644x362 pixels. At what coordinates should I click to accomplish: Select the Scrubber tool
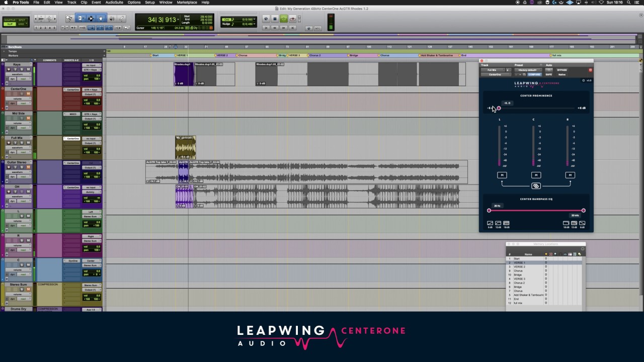tap(112, 18)
